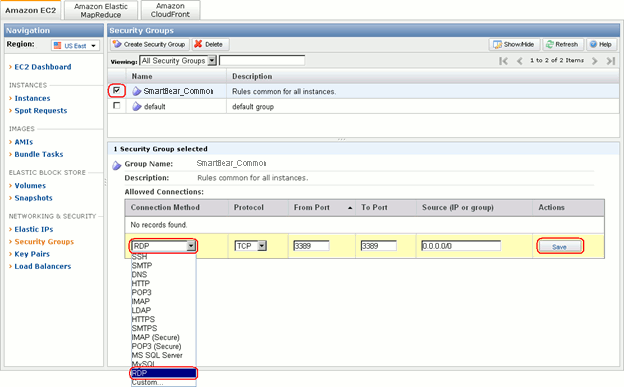Click the Show/Hide button

coord(514,44)
